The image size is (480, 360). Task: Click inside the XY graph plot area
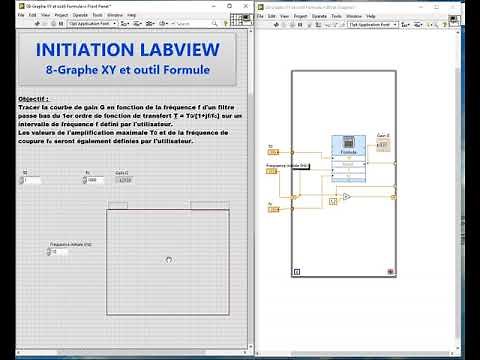[168, 262]
